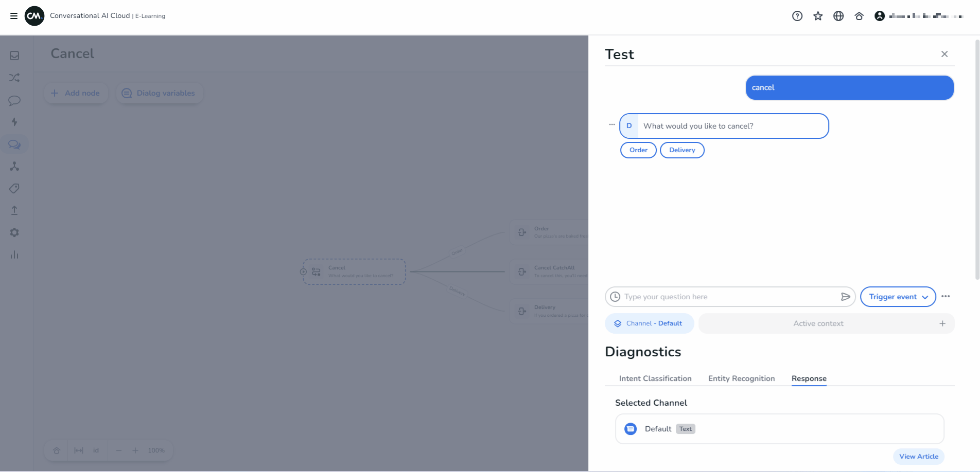
Task: Open the language globe icon
Action: 838,16
